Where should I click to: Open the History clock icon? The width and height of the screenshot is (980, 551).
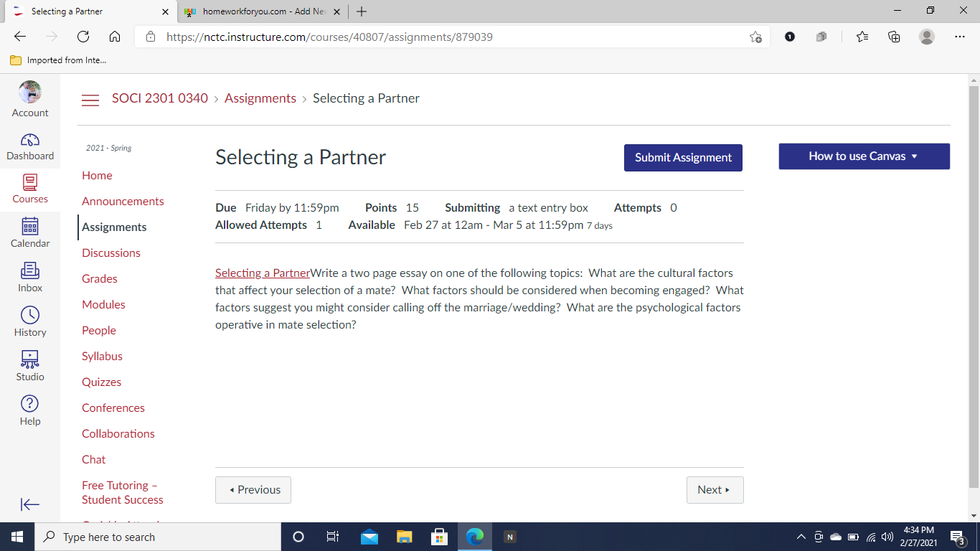(x=30, y=316)
